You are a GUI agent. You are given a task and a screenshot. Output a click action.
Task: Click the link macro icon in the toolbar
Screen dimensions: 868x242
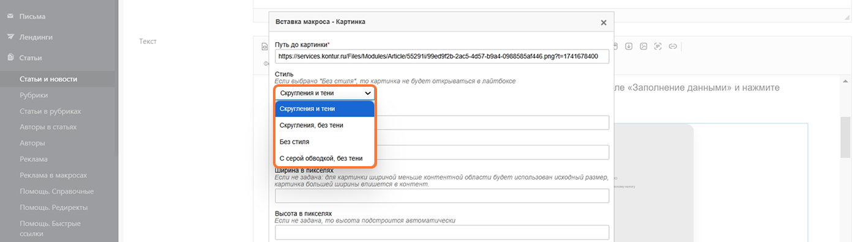coord(673,46)
